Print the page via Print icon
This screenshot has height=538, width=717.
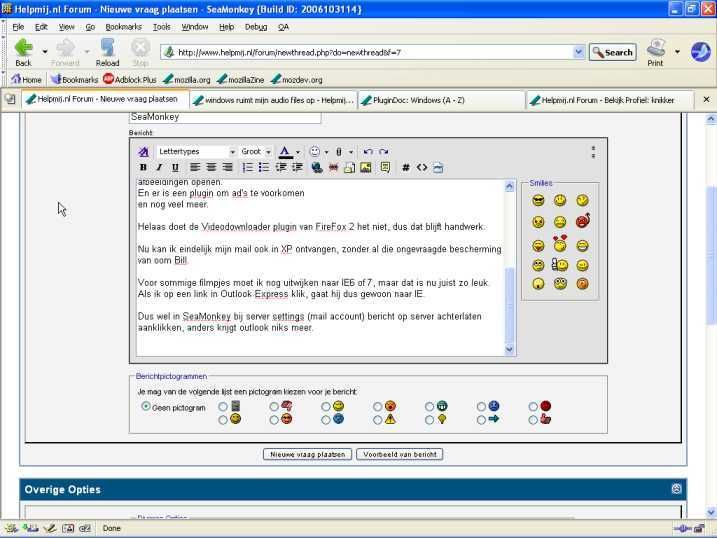click(656, 53)
